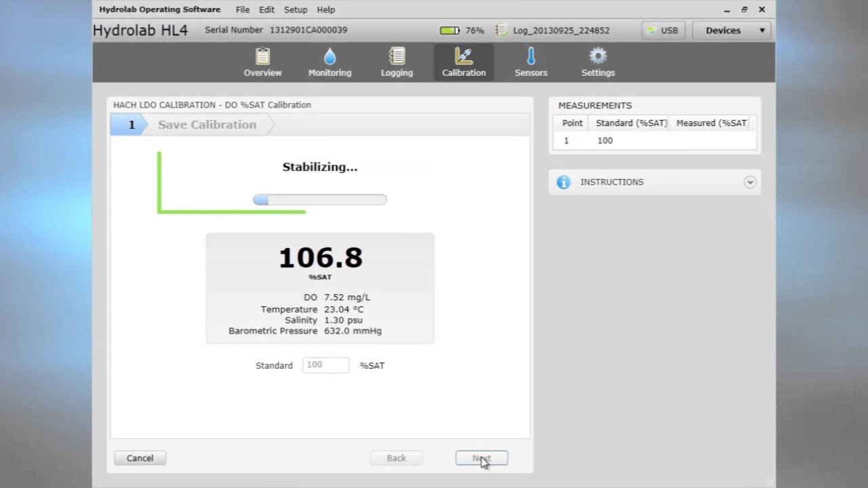The image size is (868, 488).
Task: Close the Hydrolab Operating Software window
Action: click(762, 9)
